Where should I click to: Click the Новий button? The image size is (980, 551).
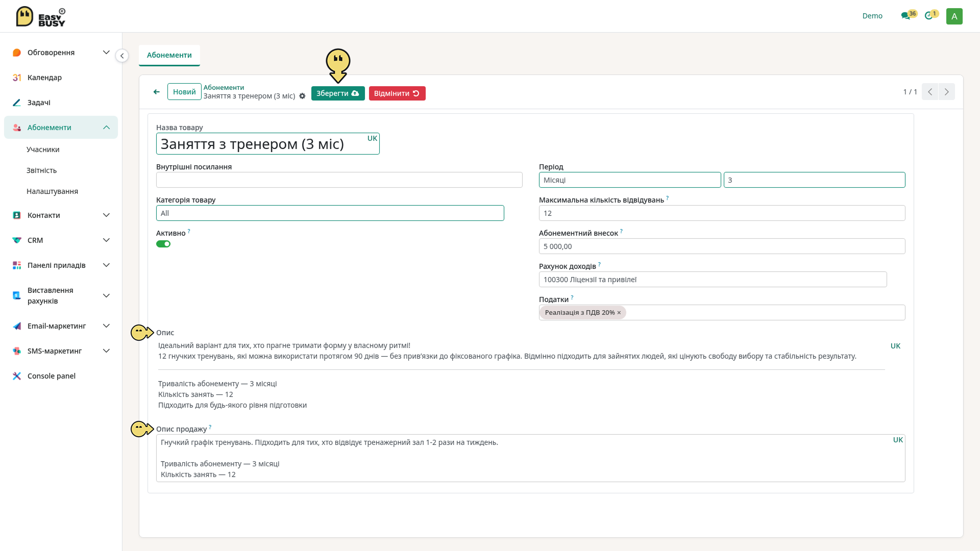184,92
